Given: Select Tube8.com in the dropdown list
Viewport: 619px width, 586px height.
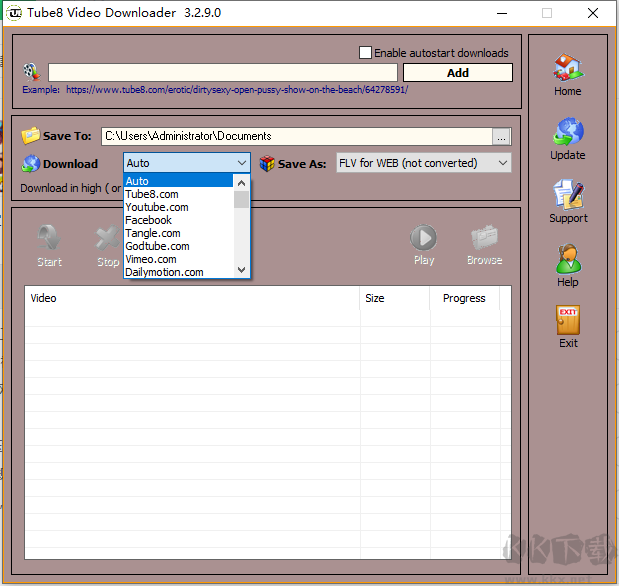Looking at the screenshot, I should 178,194.
